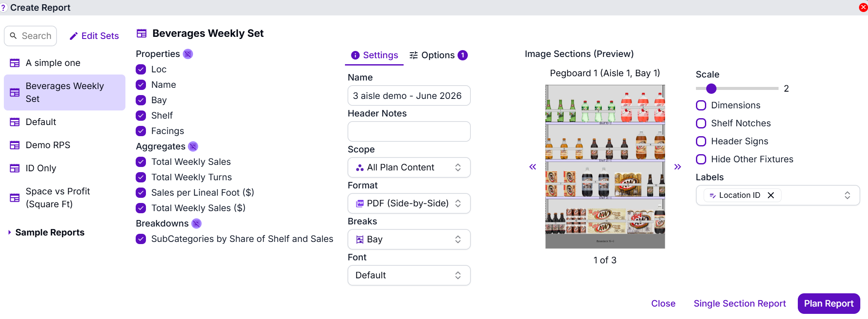Click the A simple one set icon
This screenshot has height=319, width=868.
point(15,63)
